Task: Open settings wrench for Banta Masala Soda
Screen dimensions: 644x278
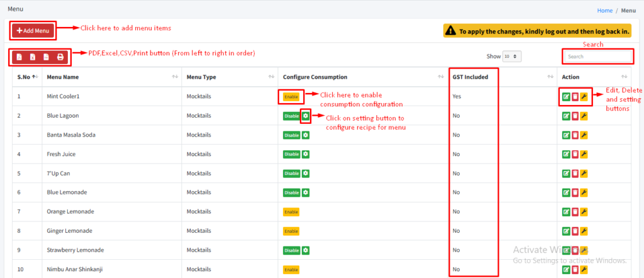Action: [x=584, y=135]
